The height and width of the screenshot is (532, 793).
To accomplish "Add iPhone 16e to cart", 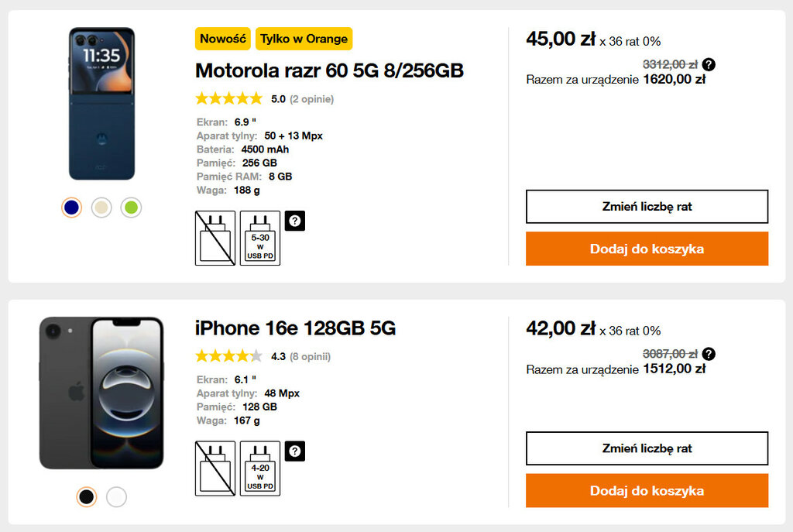I will [647, 490].
